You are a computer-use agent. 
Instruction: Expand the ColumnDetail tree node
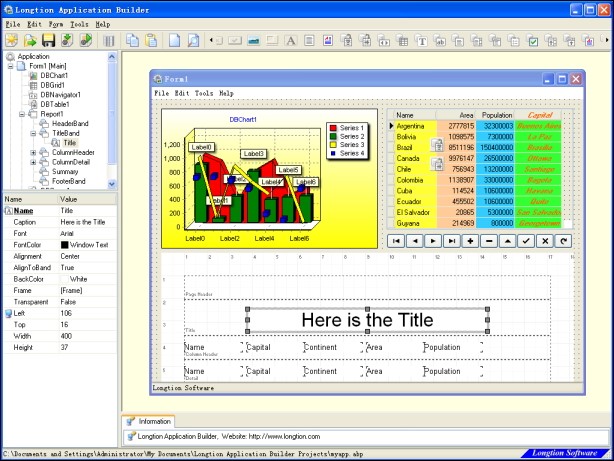click(33, 162)
